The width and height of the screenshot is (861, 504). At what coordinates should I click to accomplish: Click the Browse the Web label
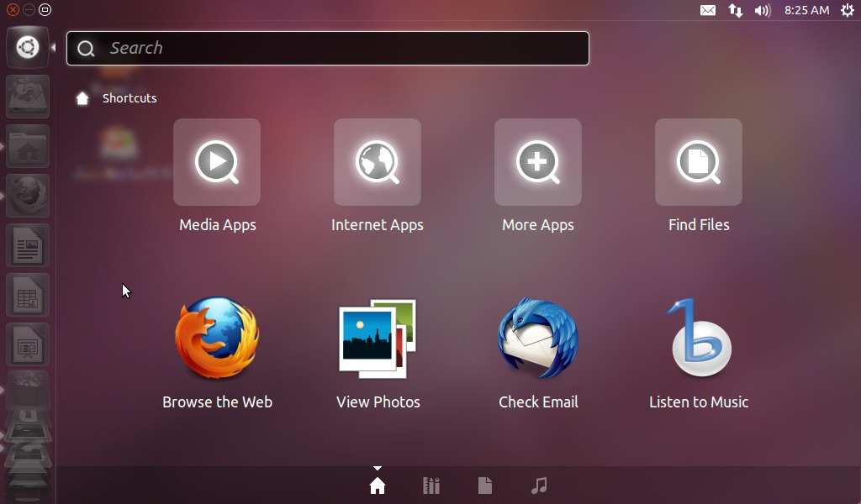(218, 402)
